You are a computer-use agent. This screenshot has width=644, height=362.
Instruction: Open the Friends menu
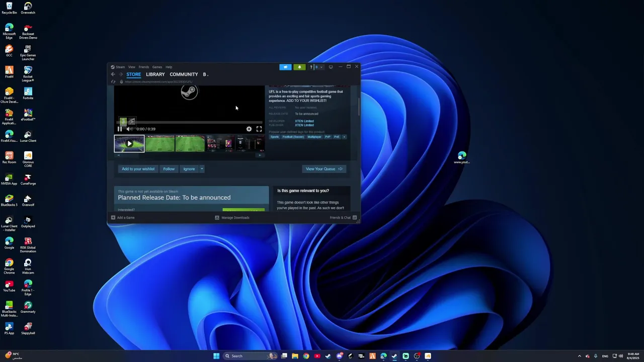pos(143,67)
